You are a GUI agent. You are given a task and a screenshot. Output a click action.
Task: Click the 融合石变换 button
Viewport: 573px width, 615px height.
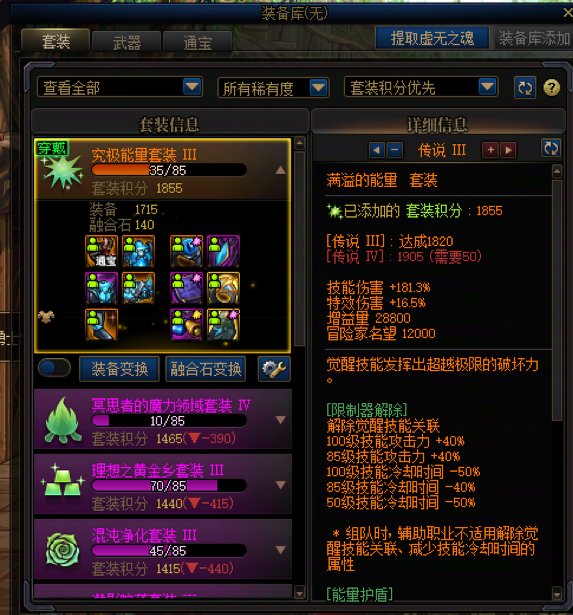(x=206, y=369)
